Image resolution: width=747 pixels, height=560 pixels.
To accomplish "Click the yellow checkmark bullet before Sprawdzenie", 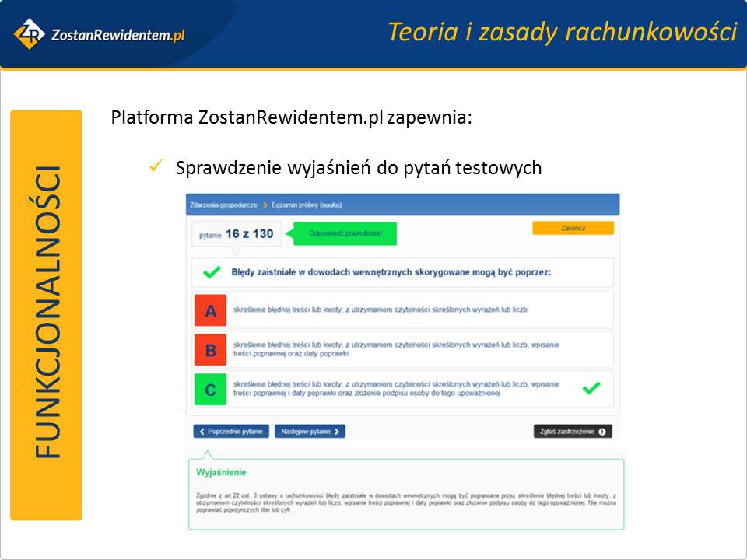I will coord(155,166).
